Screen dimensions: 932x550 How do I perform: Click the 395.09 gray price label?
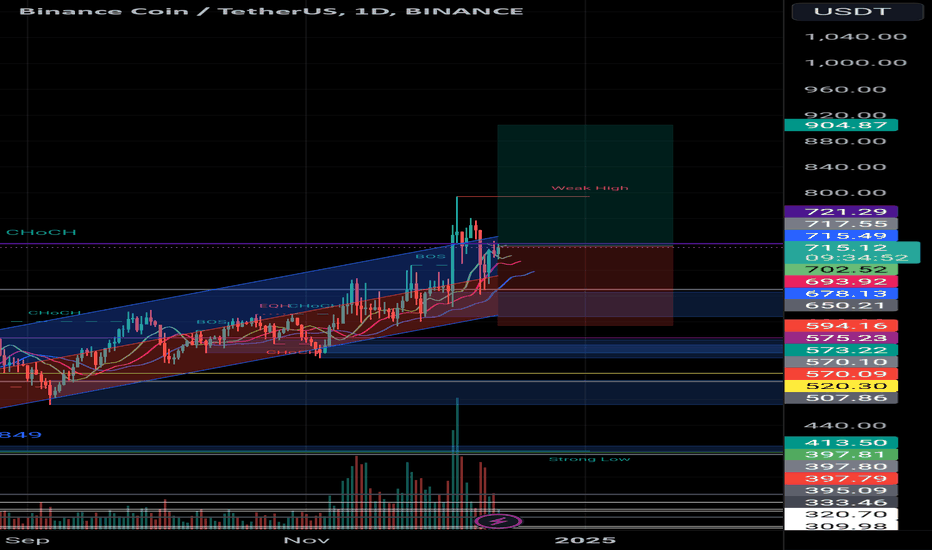point(841,491)
